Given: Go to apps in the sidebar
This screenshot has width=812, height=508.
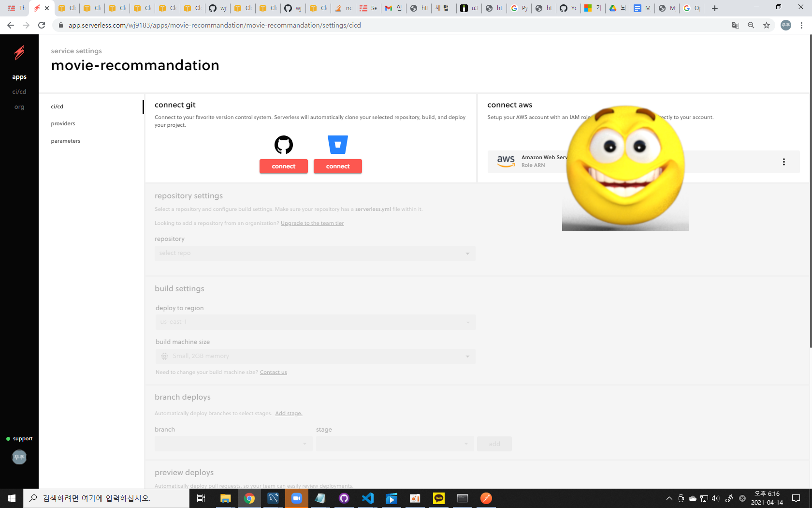Looking at the screenshot, I should [19, 77].
